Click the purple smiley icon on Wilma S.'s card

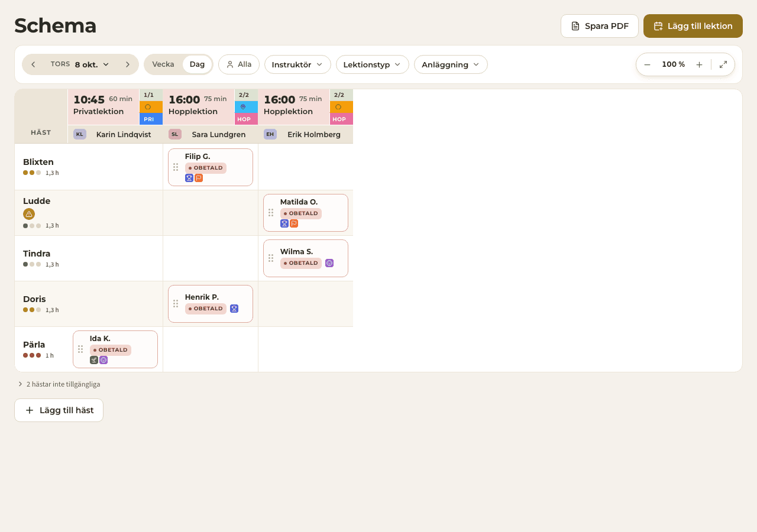click(329, 263)
